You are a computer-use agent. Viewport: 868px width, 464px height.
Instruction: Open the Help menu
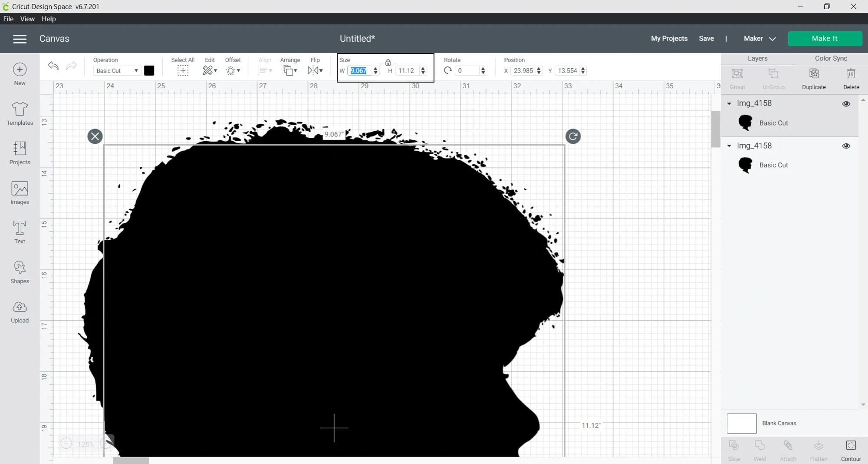(49, 19)
